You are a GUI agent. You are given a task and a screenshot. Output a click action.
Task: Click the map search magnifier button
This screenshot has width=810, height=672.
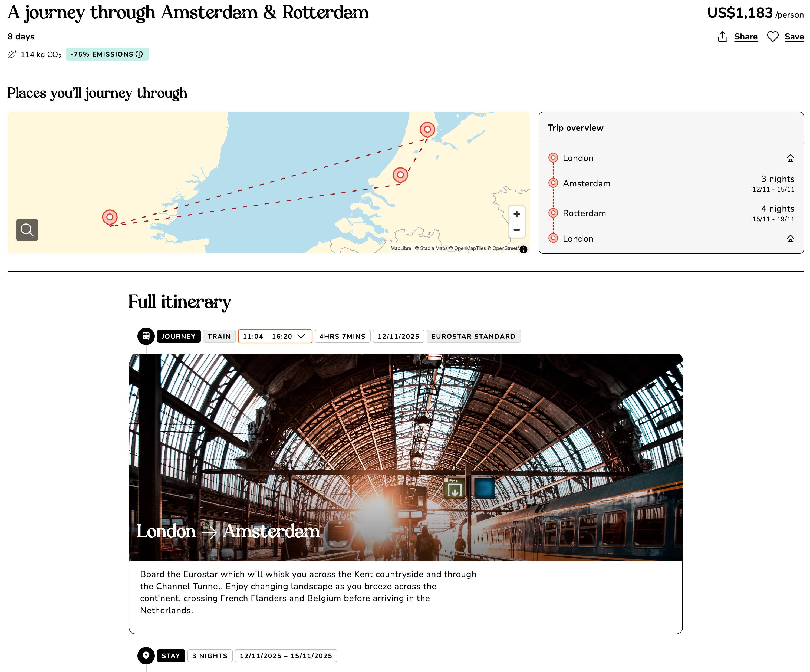[x=27, y=230]
